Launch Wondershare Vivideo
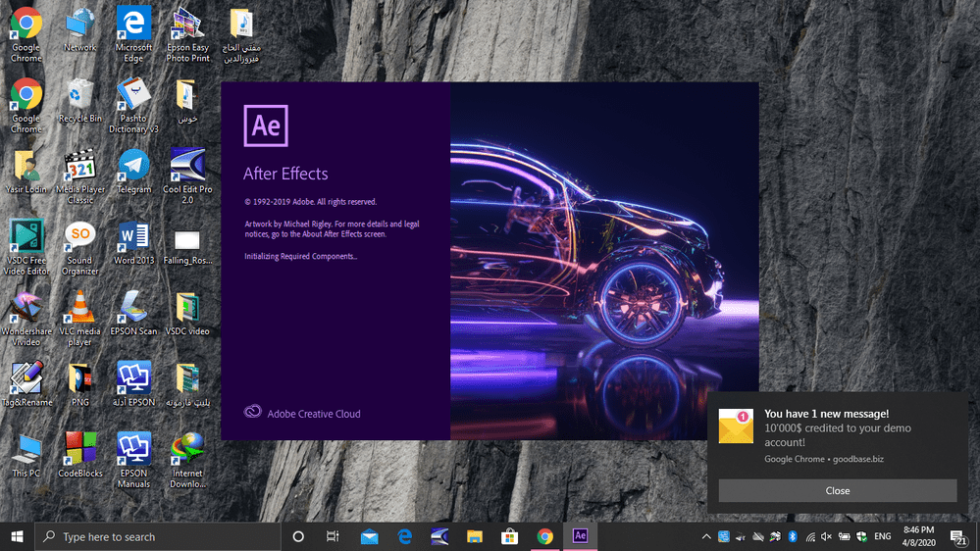 coord(26,320)
